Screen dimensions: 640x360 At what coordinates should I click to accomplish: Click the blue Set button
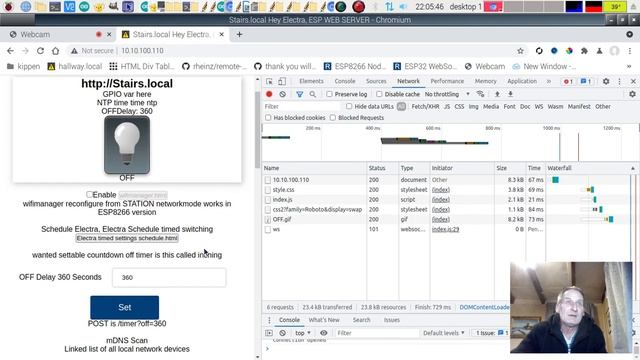click(x=124, y=307)
